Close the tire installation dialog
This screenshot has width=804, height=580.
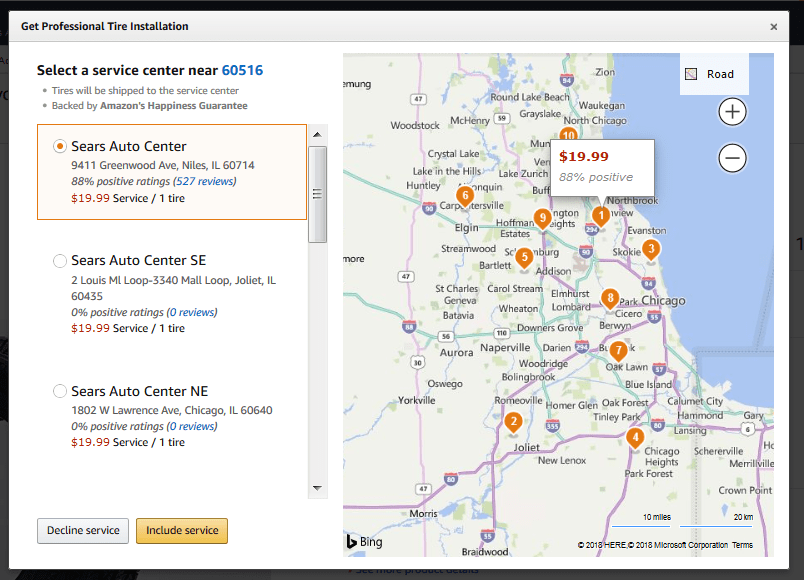point(774,27)
